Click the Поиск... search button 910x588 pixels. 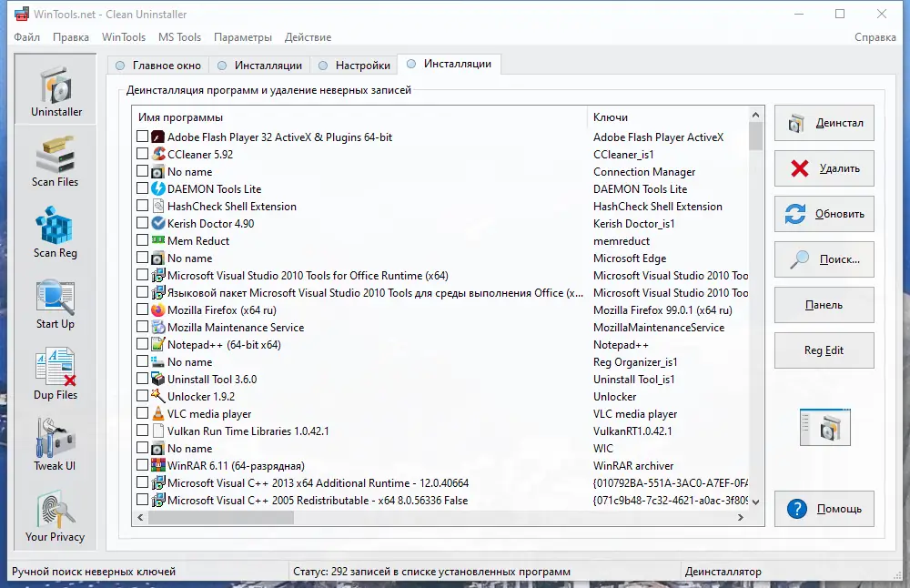824,259
